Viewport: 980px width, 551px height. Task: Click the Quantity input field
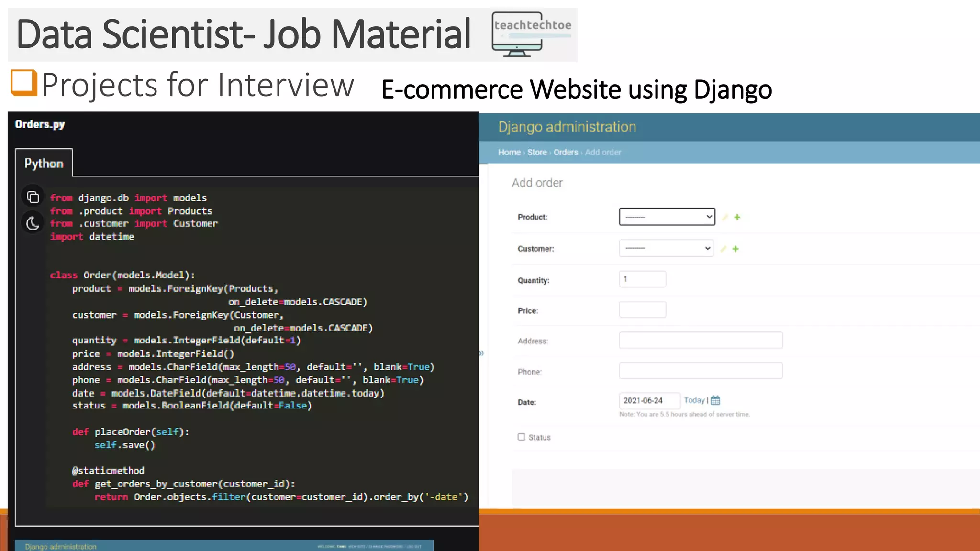click(643, 279)
